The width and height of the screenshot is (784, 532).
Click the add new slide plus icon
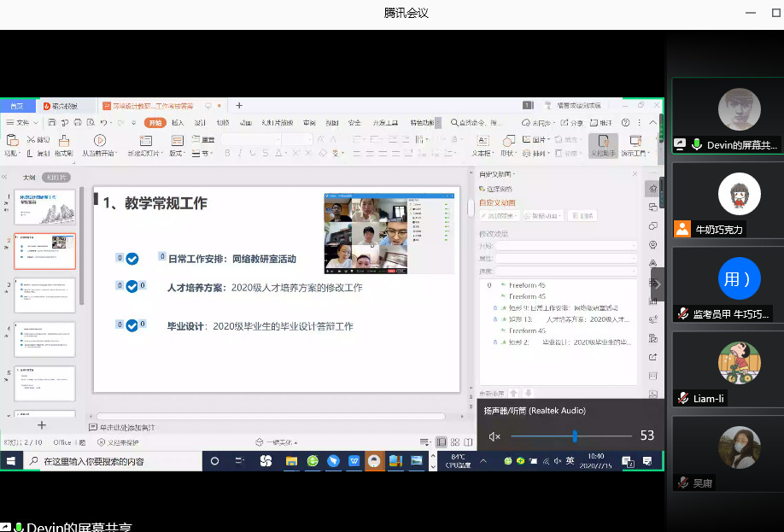pos(42,424)
